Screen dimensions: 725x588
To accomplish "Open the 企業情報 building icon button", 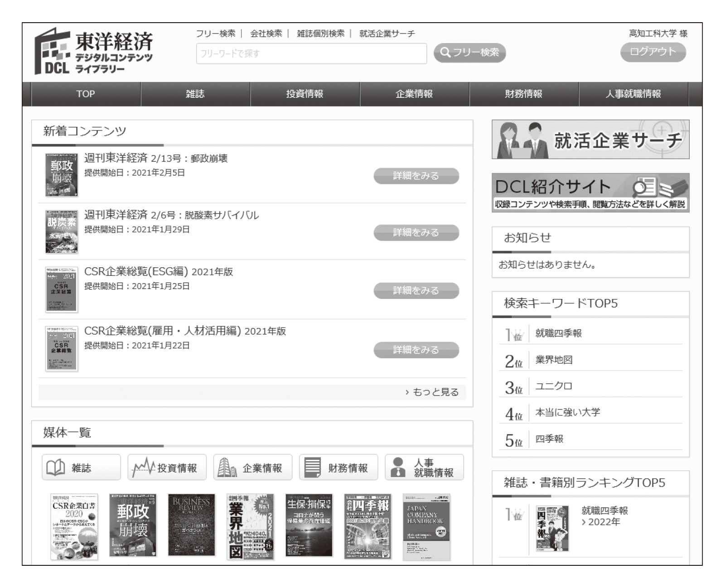I will [252, 468].
